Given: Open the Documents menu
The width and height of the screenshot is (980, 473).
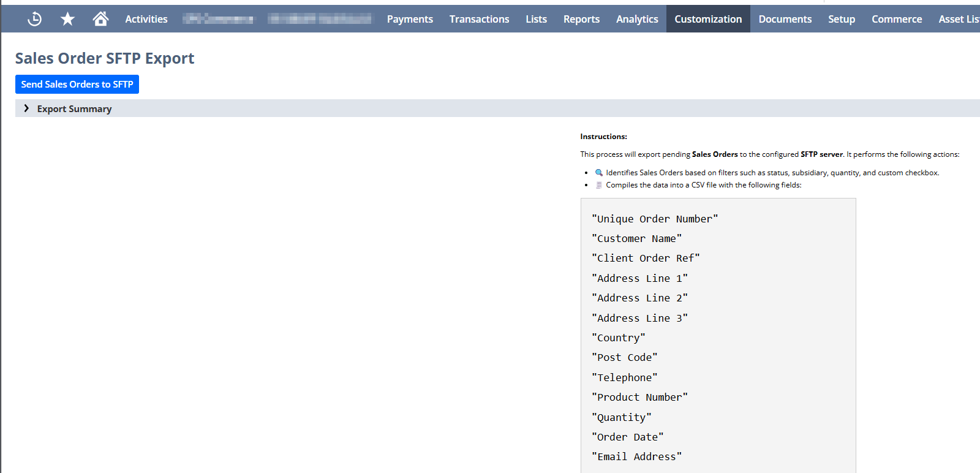Looking at the screenshot, I should pyautogui.click(x=785, y=19).
